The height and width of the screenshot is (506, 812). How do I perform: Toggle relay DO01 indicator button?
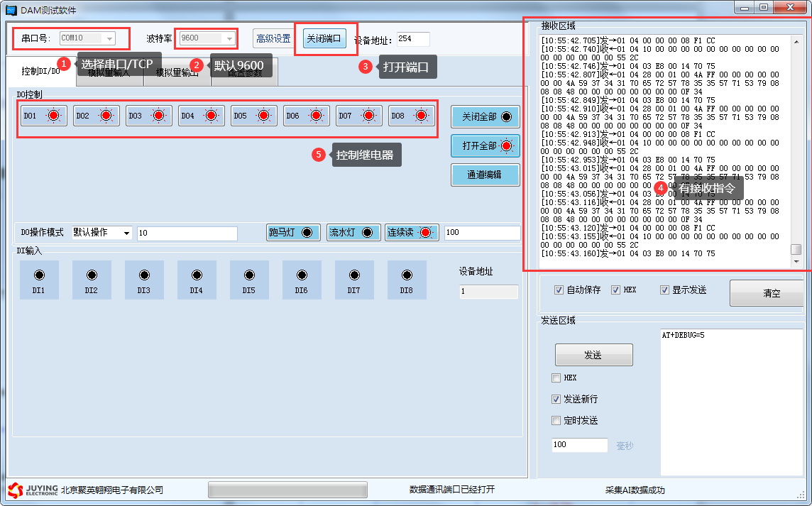[44, 116]
